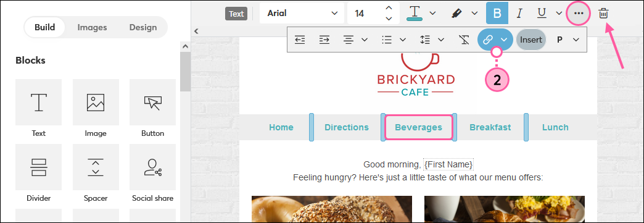Screen dimensions: 644x223
Task: Open the text color dropdown arrow
Action: pos(432,13)
